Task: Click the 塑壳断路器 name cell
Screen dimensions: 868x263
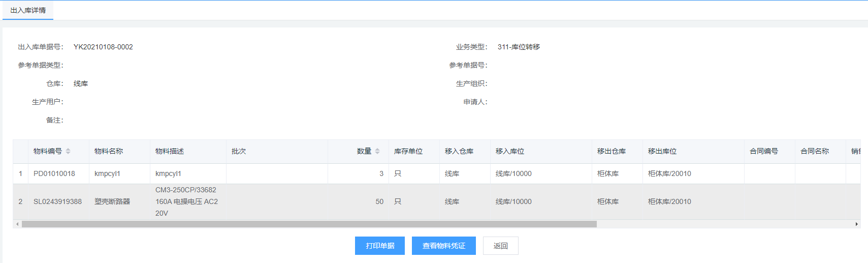Action: (x=112, y=201)
